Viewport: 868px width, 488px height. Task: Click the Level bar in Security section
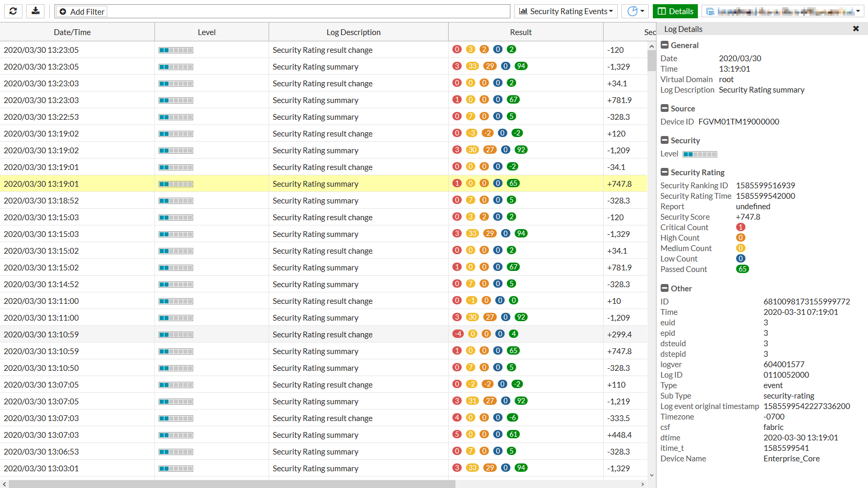pos(700,154)
